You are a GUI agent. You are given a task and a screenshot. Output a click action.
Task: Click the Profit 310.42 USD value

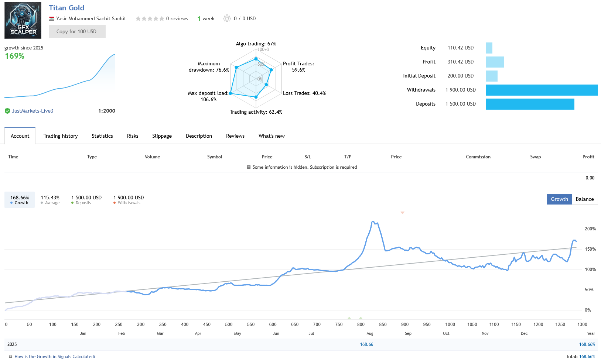coord(461,62)
